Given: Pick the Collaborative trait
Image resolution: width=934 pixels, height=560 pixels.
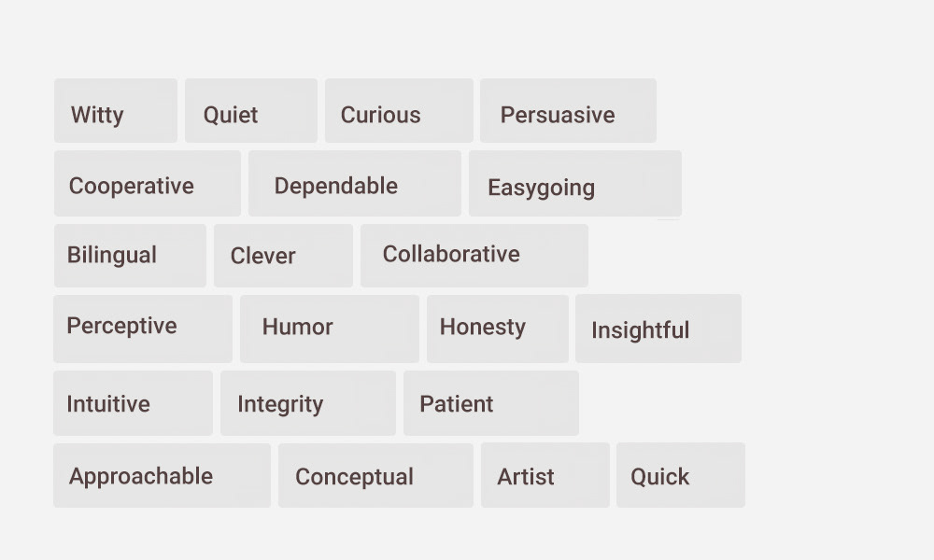Looking at the screenshot, I should (474, 256).
